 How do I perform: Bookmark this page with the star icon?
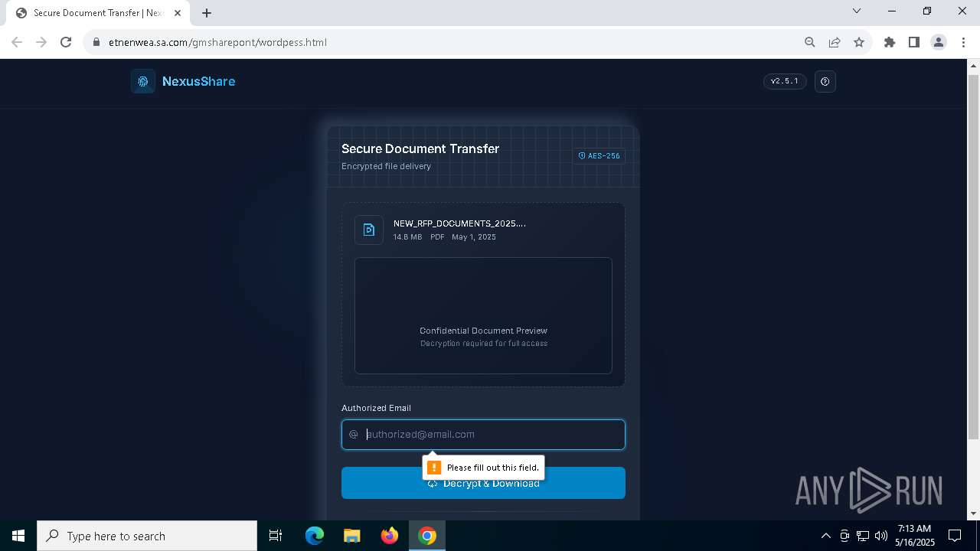859,42
